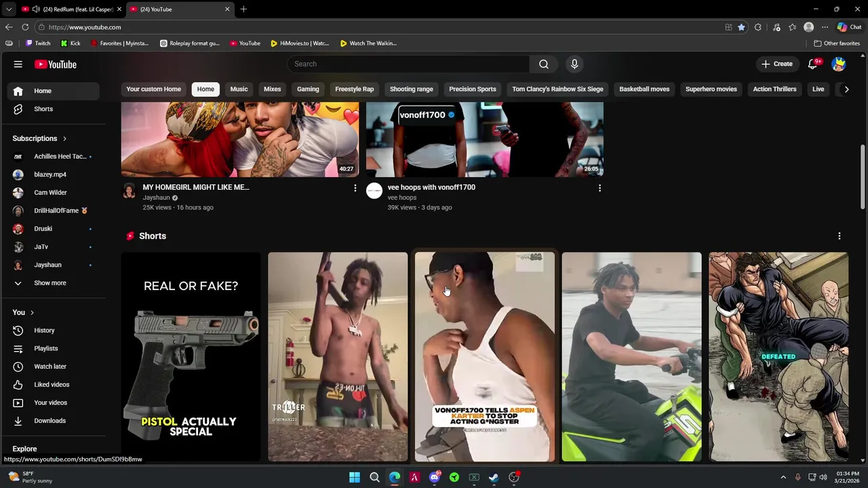This screenshot has width=868, height=488.
Task: Open Jayshaun subscription in sidebar
Action: (52, 265)
